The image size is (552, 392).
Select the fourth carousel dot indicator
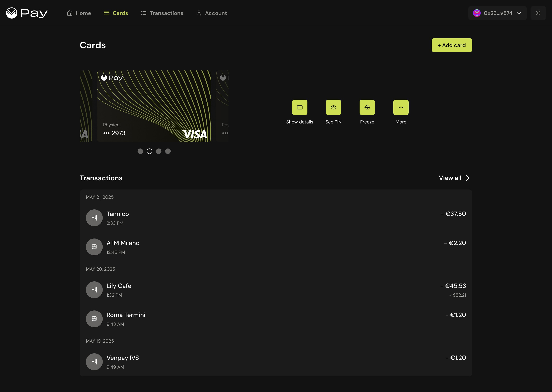[x=168, y=151]
